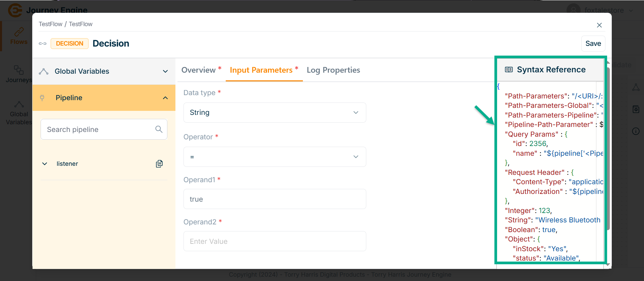This screenshot has height=281, width=644.
Task: Click the Operand2 Enter Value field
Action: [274, 241]
